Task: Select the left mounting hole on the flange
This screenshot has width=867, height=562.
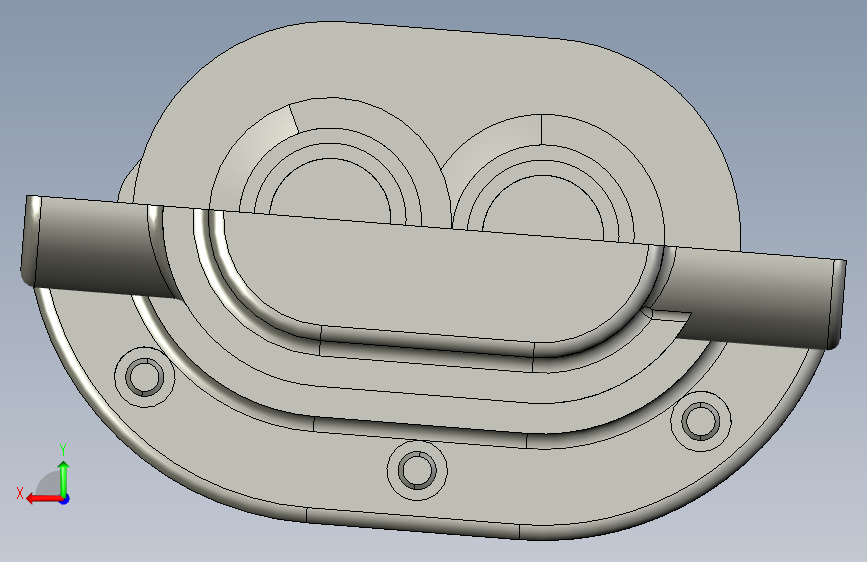Action: point(144,377)
